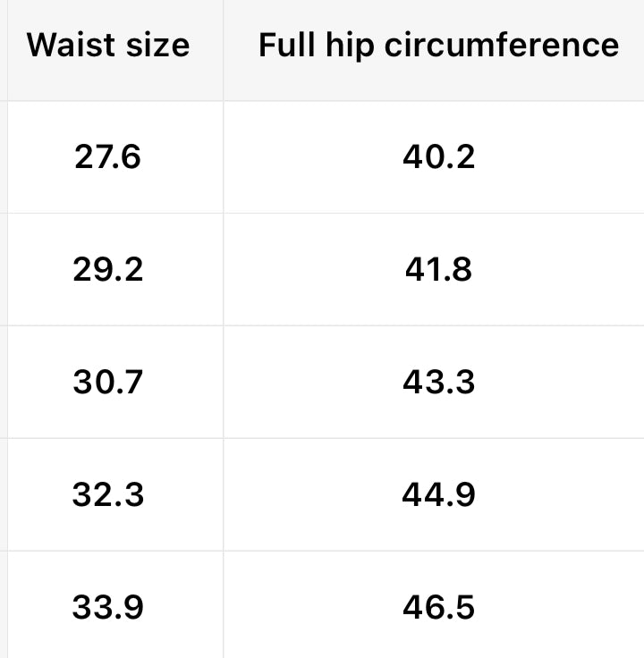Tap the 41.8 full hip value
The width and height of the screenshot is (644, 658).
pyautogui.click(x=438, y=270)
